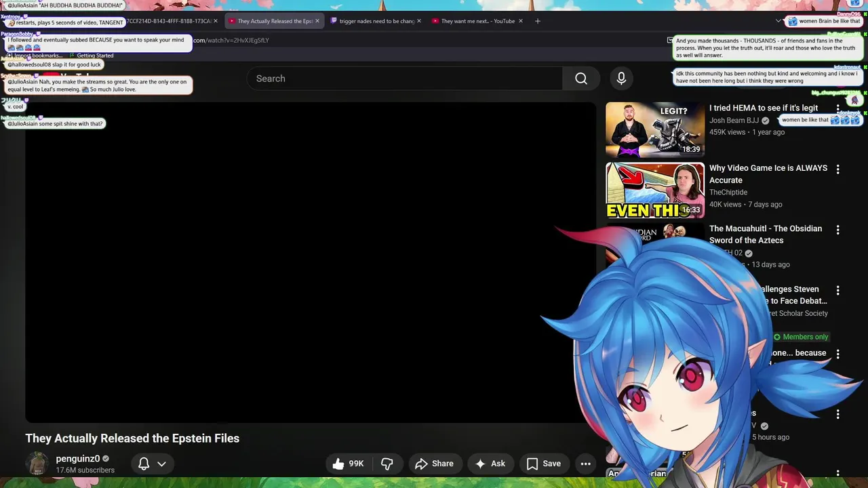The height and width of the screenshot is (488, 868).
Task: Open 'Why Video Game Ice' thumbnail
Action: click(654, 190)
